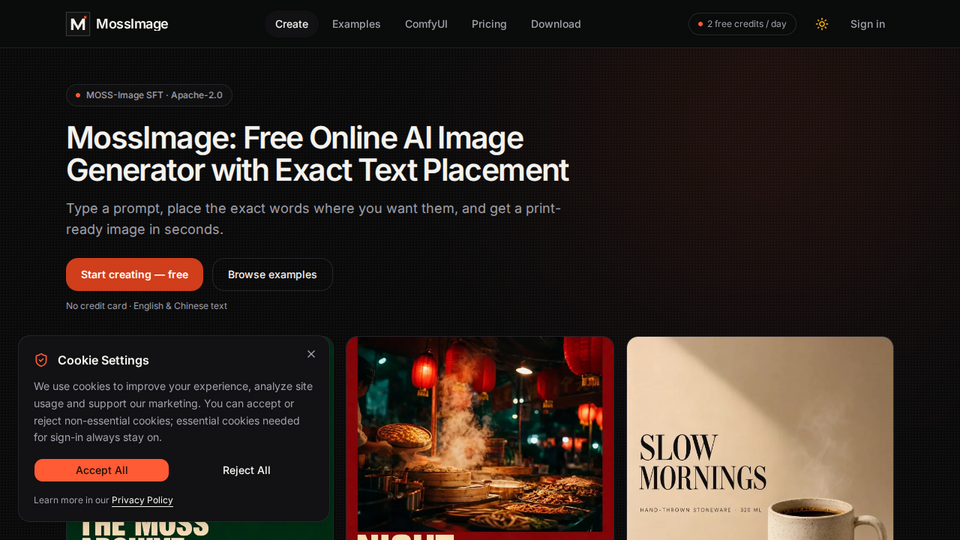Open the ComfyUI nav link
The image size is (960, 540).
click(x=426, y=24)
